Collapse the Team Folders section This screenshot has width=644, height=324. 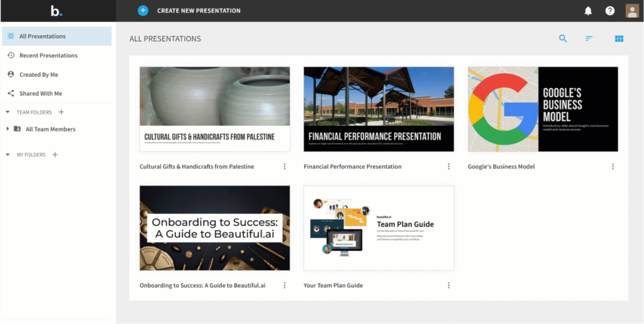tap(8, 112)
